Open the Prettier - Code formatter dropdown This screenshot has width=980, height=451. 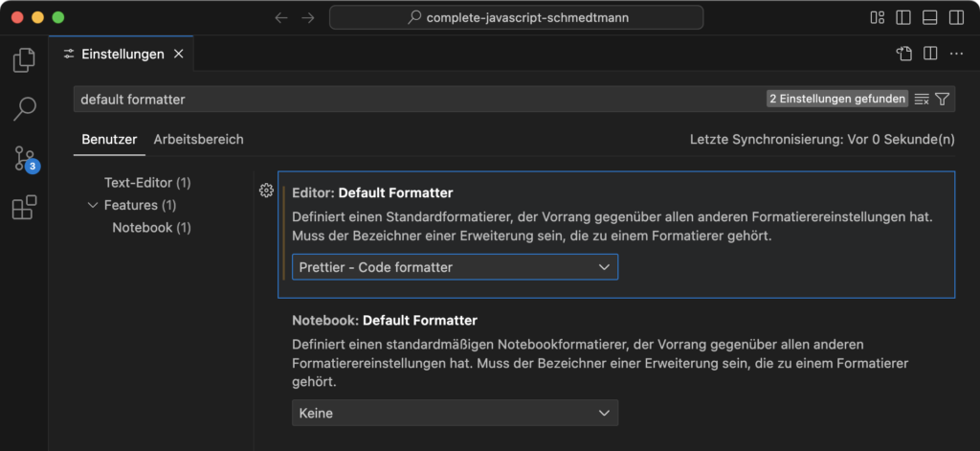(455, 267)
